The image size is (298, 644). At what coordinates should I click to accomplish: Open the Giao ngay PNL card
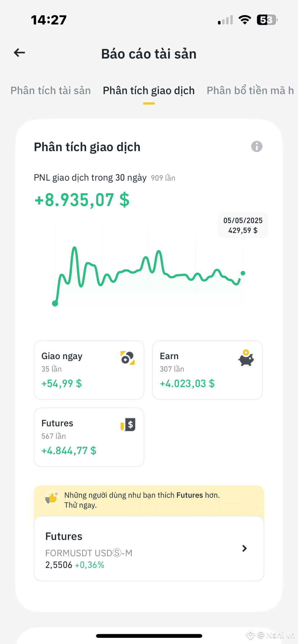coord(89,370)
